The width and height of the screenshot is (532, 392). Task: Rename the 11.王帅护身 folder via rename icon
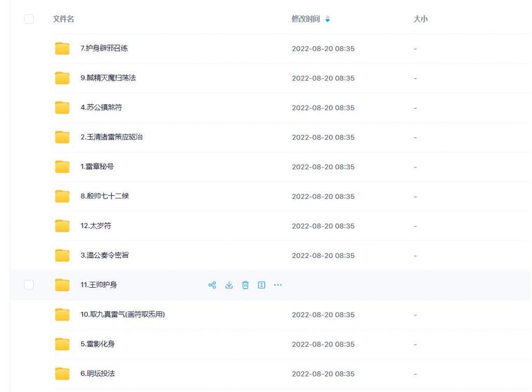tap(262, 285)
